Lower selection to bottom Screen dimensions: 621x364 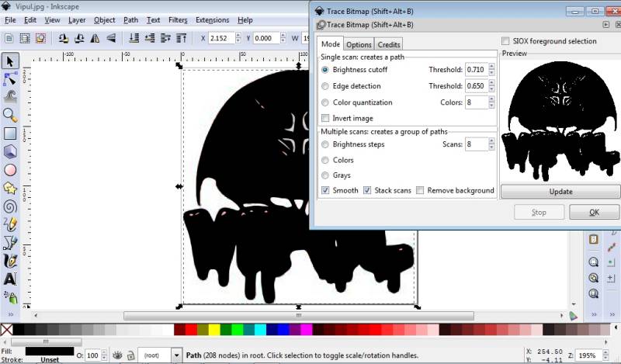134,38
